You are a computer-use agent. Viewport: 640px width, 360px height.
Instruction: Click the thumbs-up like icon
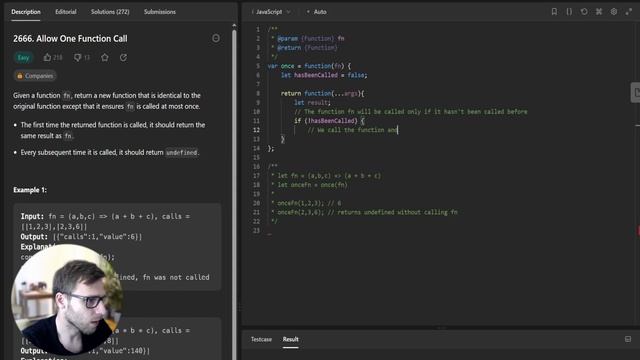47,58
